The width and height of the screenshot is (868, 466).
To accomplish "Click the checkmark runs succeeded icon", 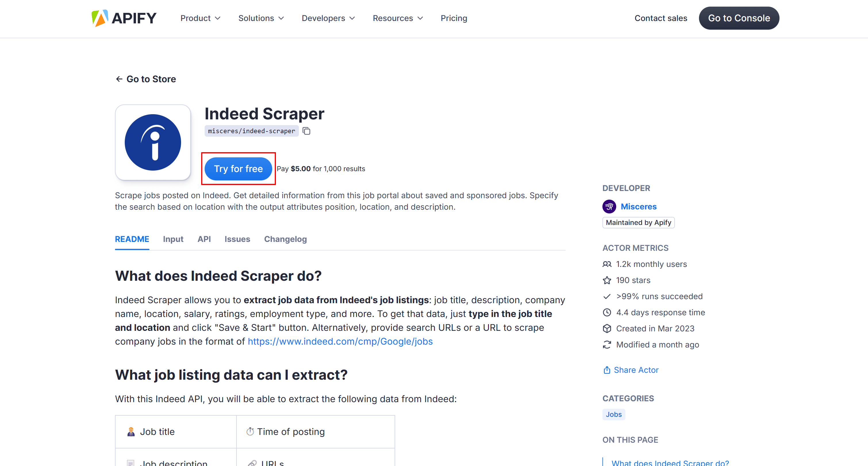I will click(607, 297).
